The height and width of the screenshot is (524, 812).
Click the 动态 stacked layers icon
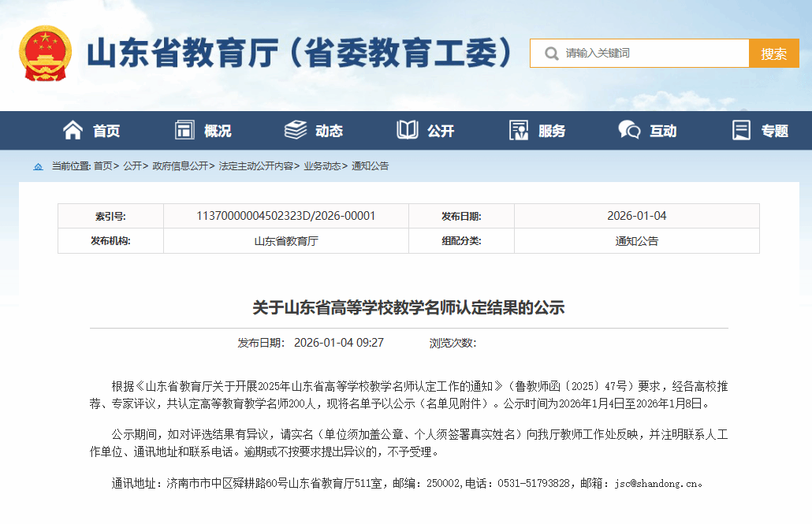coord(296,131)
